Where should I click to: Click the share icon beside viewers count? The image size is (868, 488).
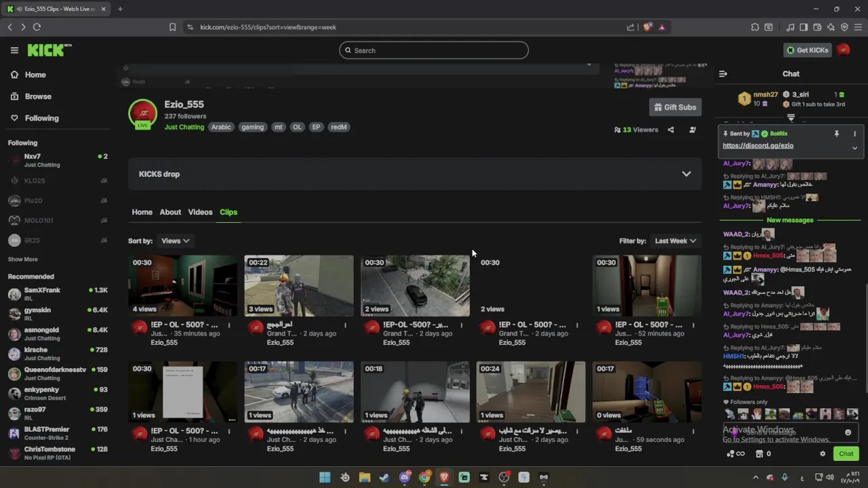click(671, 129)
